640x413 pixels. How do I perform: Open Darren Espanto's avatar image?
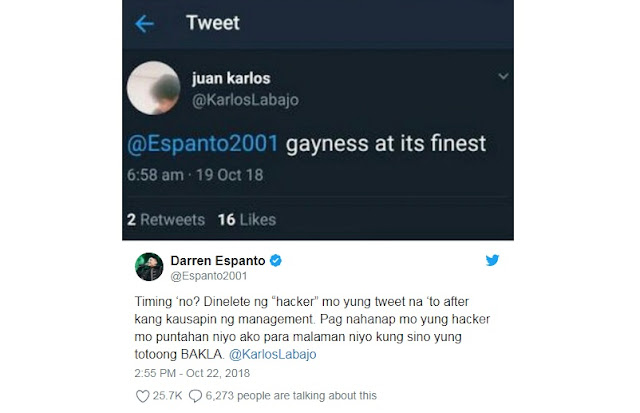click(x=149, y=267)
